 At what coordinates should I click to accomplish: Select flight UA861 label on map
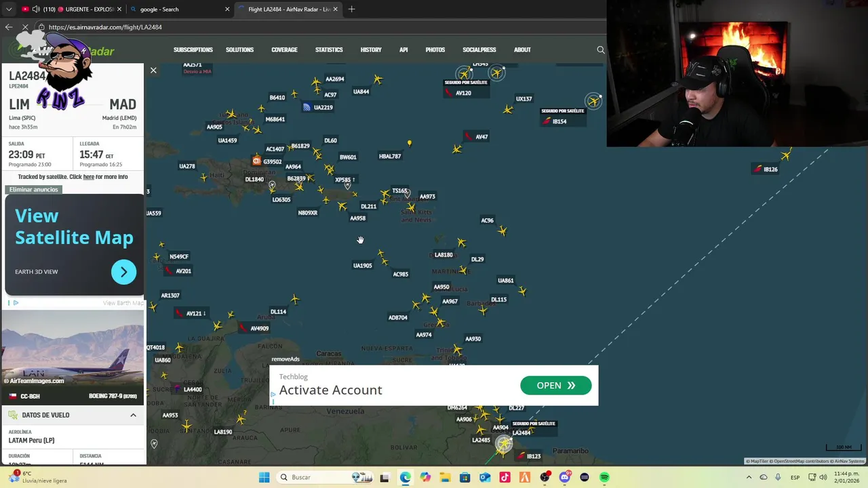(505, 281)
